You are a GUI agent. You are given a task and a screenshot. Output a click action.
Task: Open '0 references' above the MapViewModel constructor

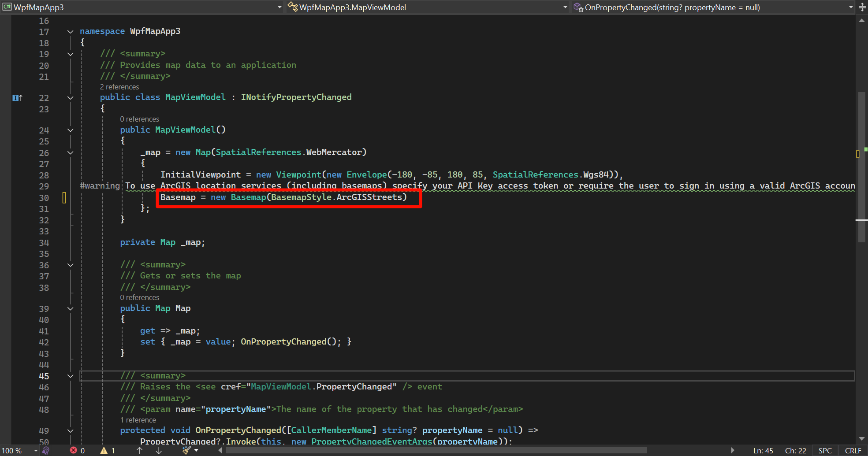click(140, 119)
